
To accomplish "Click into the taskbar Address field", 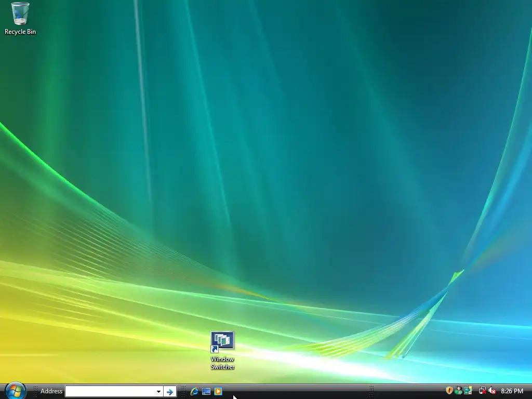I will [x=110, y=392].
